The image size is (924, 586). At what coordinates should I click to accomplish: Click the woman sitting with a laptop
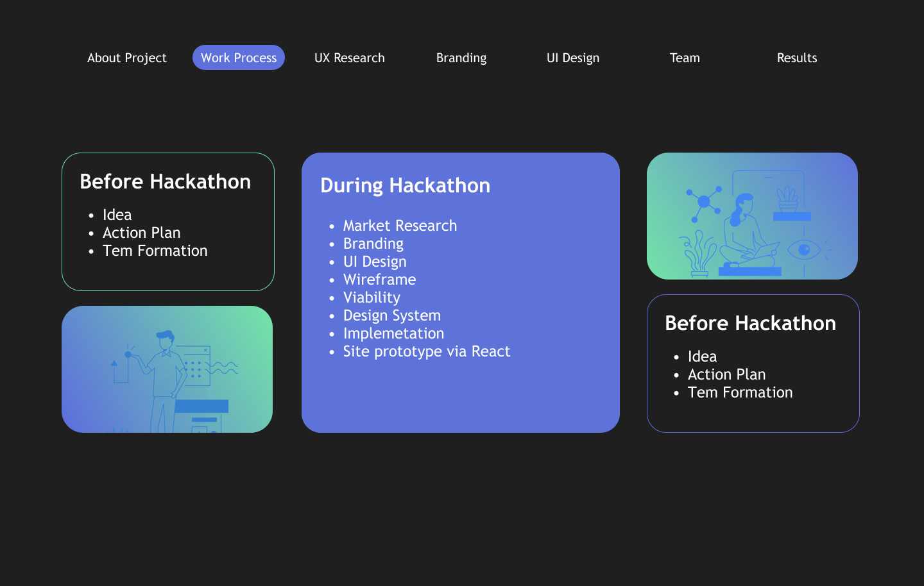(x=746, y=234)
